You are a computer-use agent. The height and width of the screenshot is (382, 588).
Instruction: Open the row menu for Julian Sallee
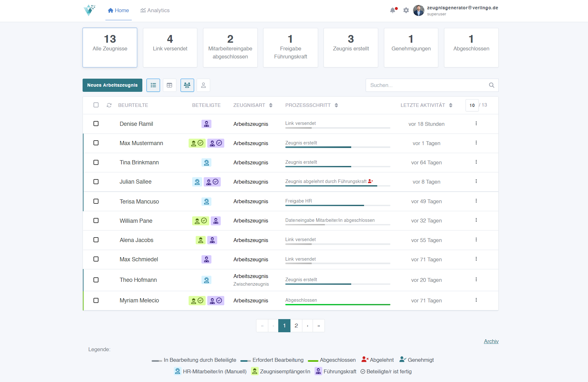476,181
